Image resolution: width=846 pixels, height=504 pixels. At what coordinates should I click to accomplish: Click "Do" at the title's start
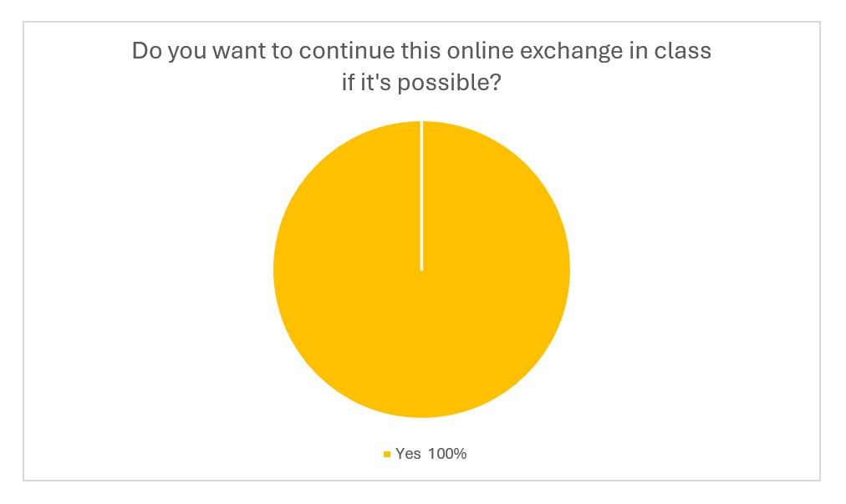pyautogui.click(x=145, y=51)
